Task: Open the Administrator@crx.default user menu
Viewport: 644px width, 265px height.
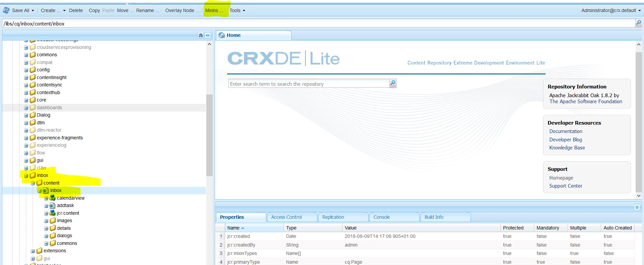Action: [x=611, y=10]
